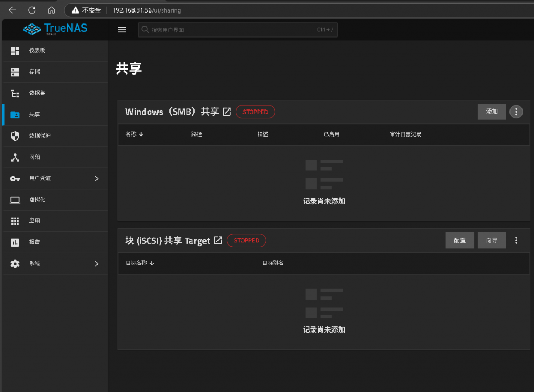Launch the iSCSI 向导 wizard button
This screenshot has height=392, width=534.
(x=491, y=240)
